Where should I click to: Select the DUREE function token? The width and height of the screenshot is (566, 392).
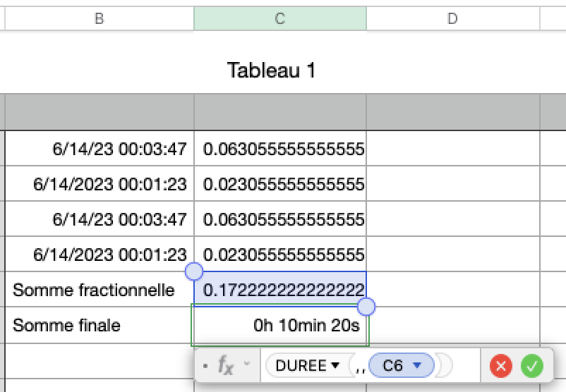click(x=301, y=366)
